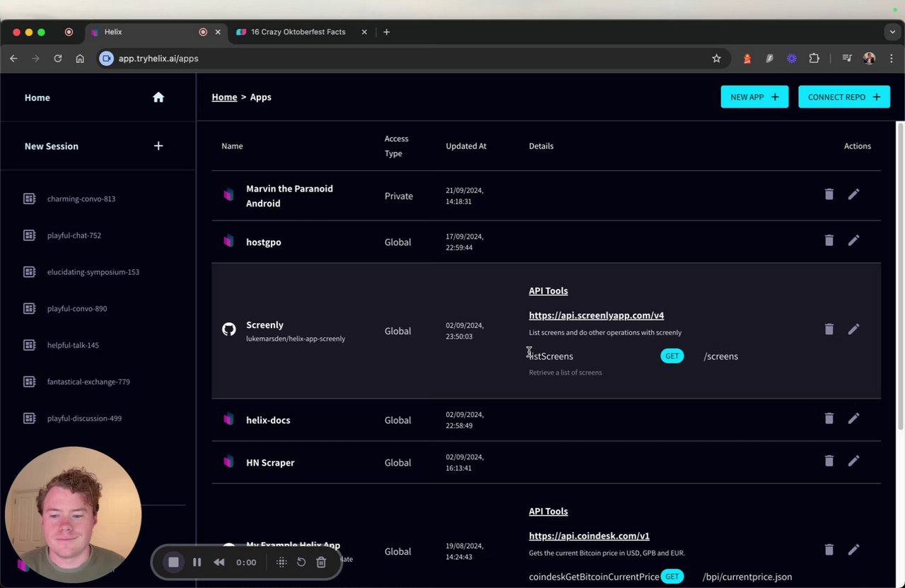Viewport: 905px width, 588px height.
Task: Edit the HN Scraper app
Action: (x=853, y=461)
